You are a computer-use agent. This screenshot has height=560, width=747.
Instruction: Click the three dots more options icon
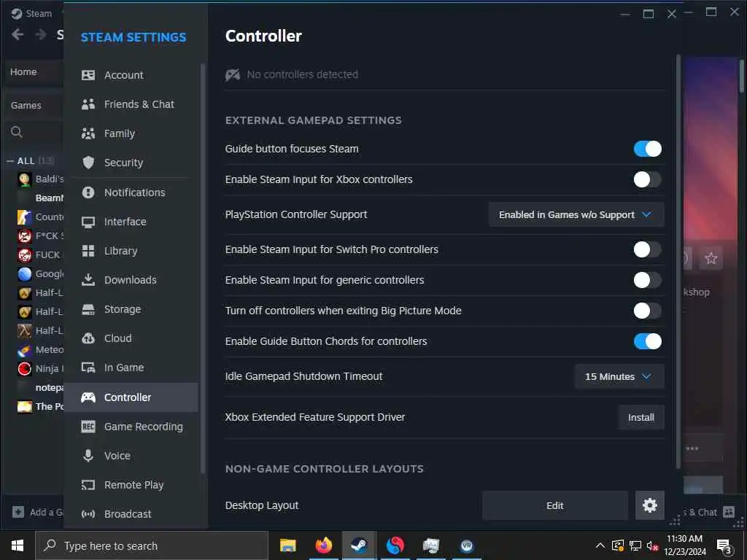point(692,448)
